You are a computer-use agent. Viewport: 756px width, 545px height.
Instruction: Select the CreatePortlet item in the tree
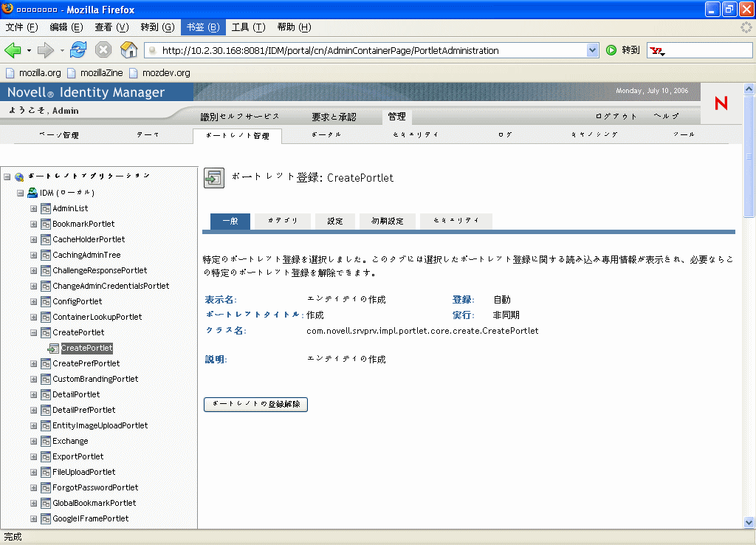(86, 347)
